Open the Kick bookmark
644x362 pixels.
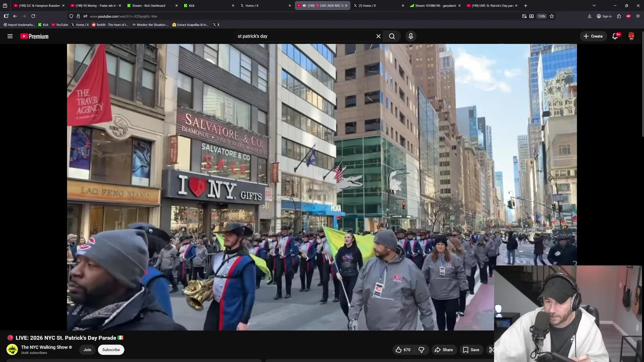[43, 25]
